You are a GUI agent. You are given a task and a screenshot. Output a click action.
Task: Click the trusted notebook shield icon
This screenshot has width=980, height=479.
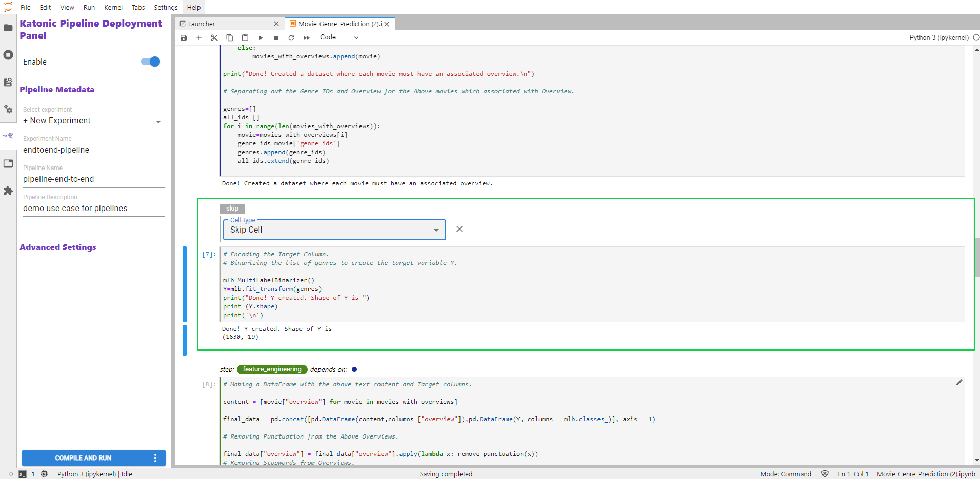coord(825,474)
